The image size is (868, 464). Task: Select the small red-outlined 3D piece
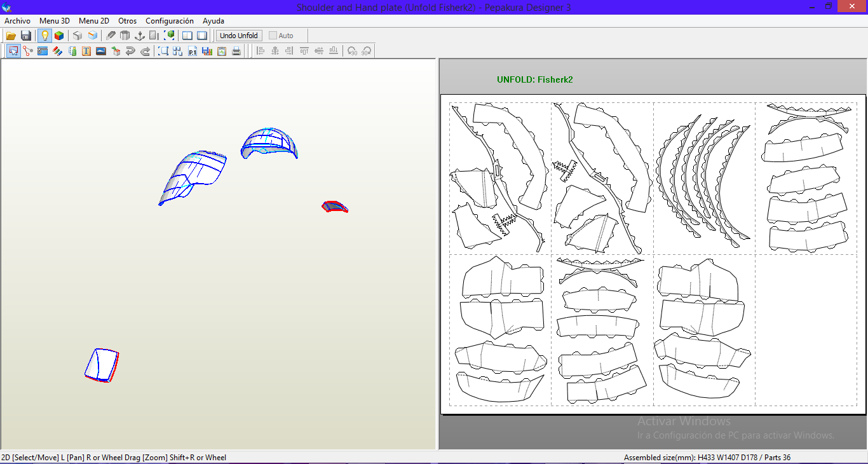pyautogui.click(x=335, y=207)
